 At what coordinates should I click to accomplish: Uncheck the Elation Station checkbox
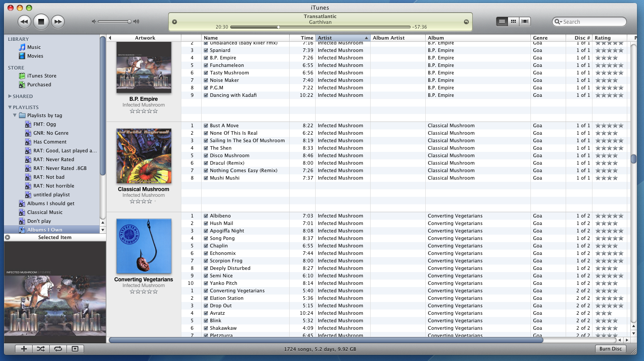[206, 298]
